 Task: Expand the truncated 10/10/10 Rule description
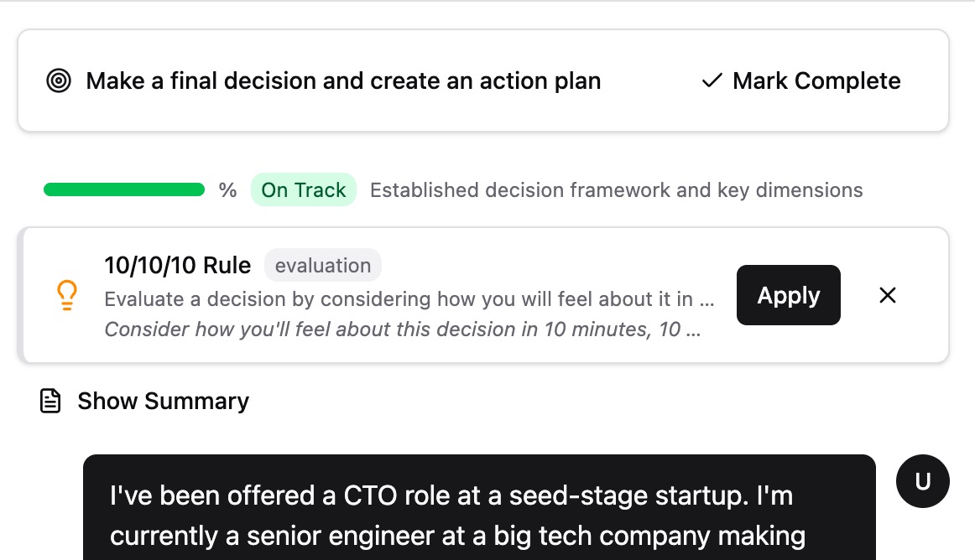pos(409,299)
